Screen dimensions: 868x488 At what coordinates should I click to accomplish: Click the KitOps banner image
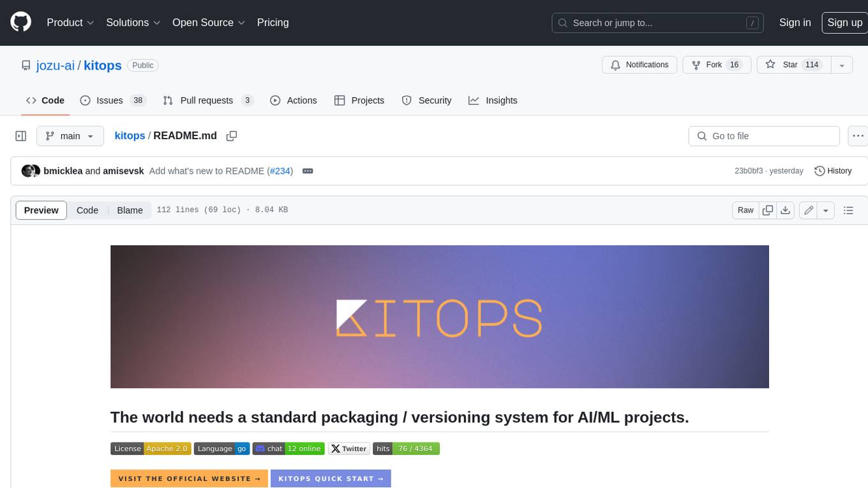[440, 317]
